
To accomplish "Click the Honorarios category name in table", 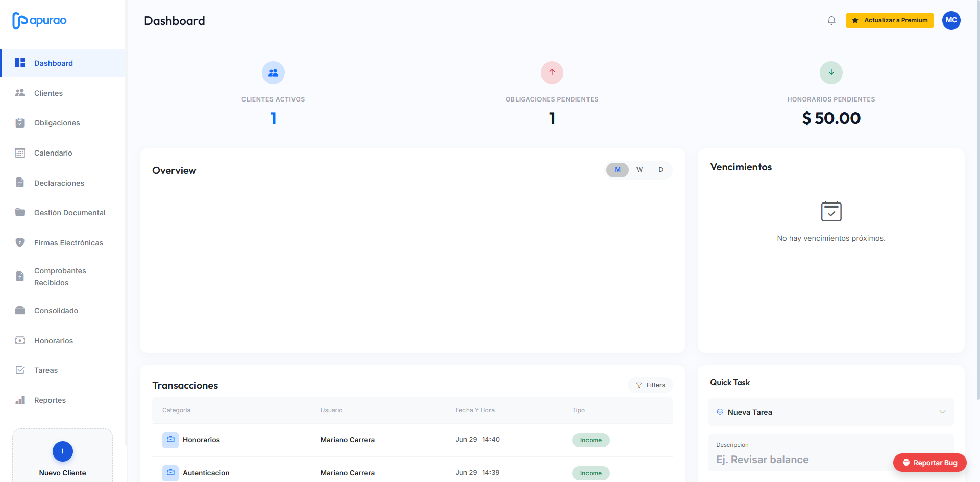I will 201,440.
